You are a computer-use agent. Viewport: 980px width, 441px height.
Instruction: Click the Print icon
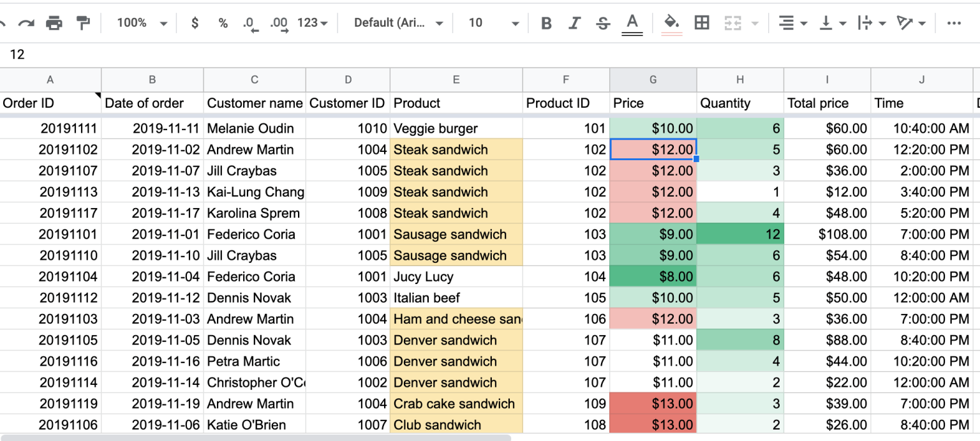[x=54, y=22]
